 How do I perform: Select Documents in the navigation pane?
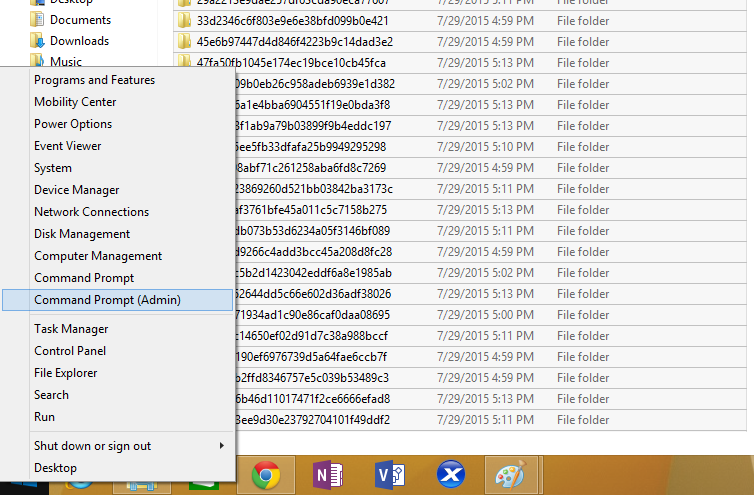click(x=80, y=20)
